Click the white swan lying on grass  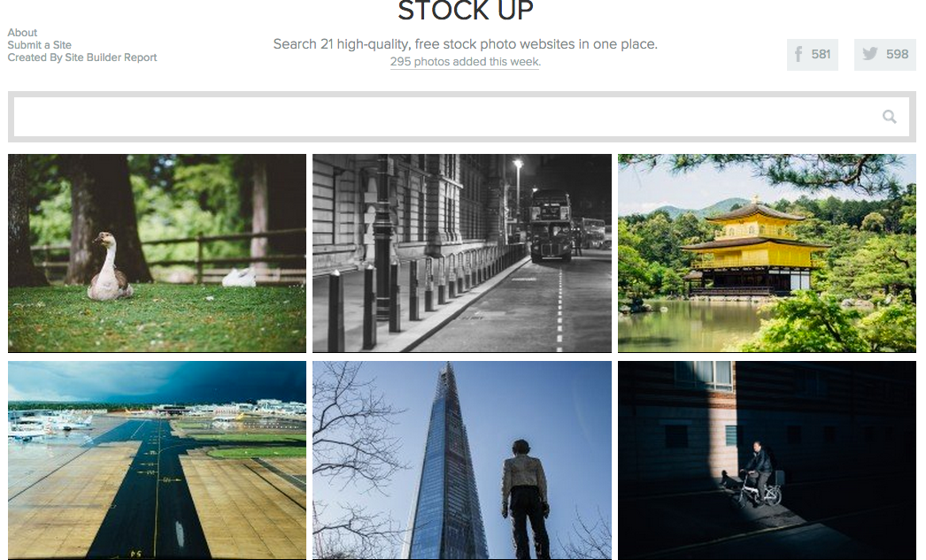pyautogui.click(x=239, y=277)
